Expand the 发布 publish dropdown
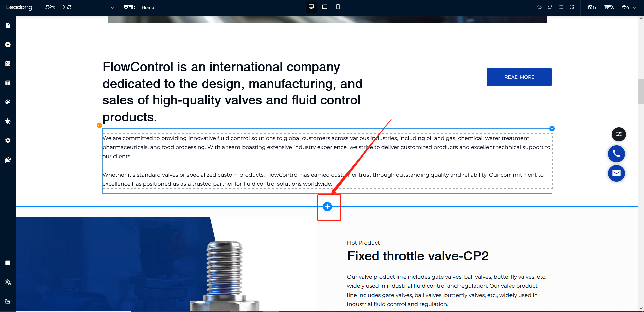Image resolution: width=644 pixels, height=312 pixels. [629, 7]
